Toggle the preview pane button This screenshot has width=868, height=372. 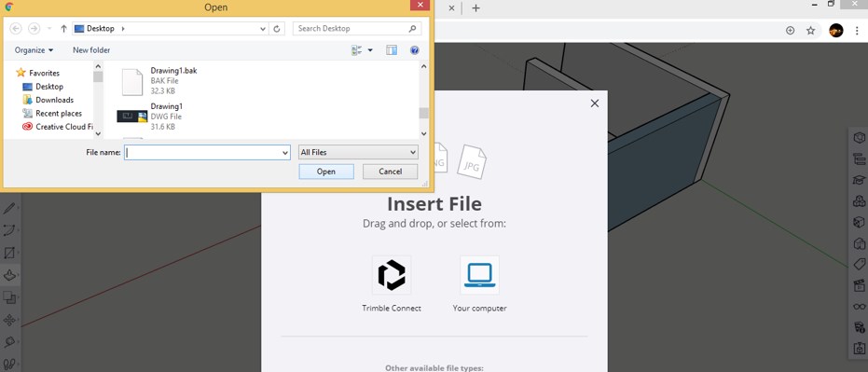(x=392, y=50)
